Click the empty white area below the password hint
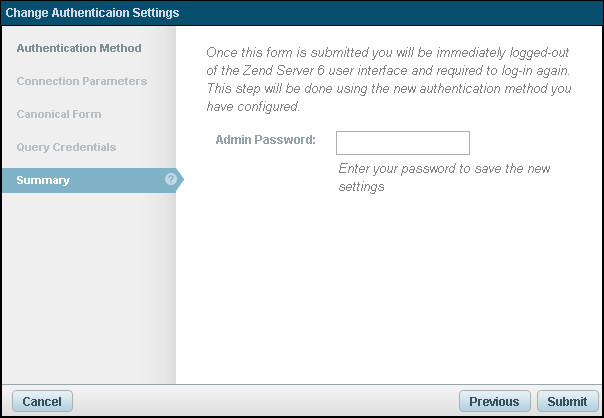 click(390, 290)
